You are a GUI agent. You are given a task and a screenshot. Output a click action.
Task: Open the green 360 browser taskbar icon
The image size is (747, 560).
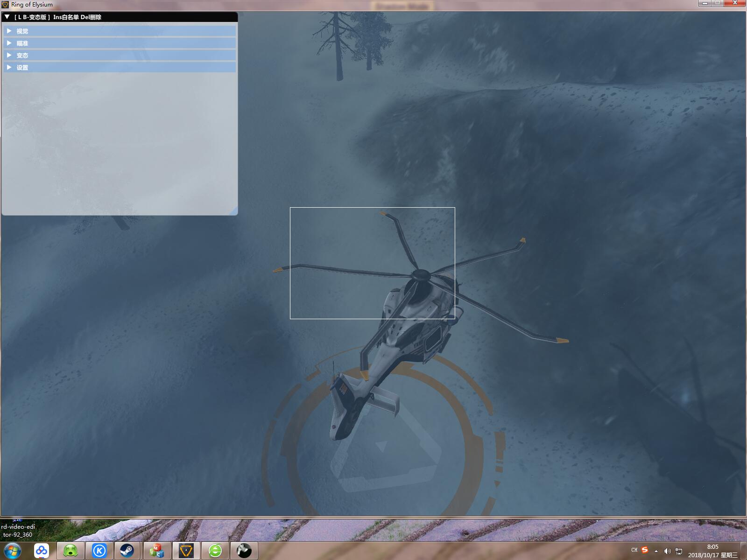[215, 551]
